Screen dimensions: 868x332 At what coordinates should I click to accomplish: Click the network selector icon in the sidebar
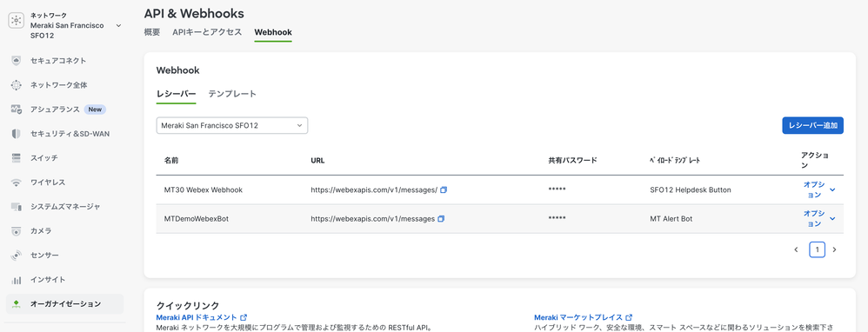pyautogui.click(x=16, y=21)
